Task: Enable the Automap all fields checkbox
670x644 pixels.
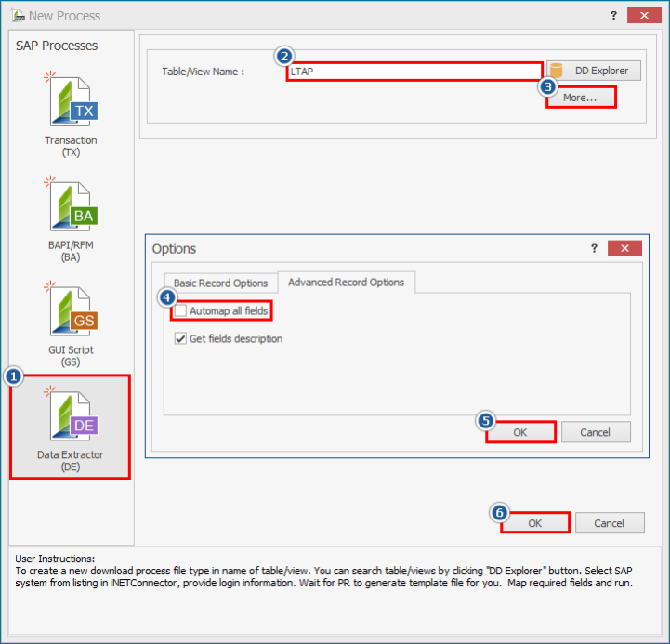Action: pos(181,311)
